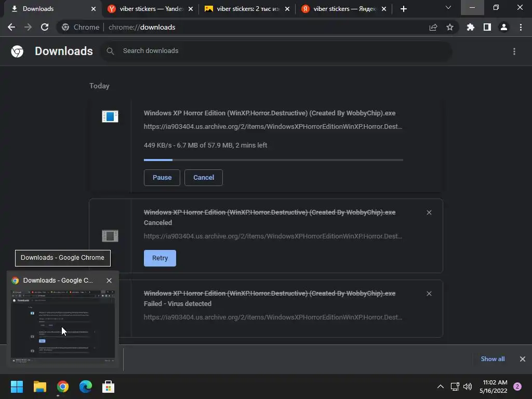Open the Downloads page more actions menu

[x=514, y=51]
